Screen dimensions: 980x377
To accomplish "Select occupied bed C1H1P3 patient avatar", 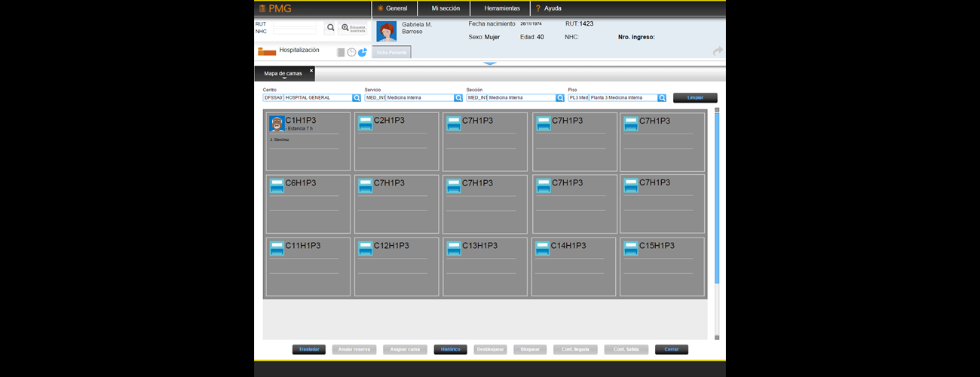I will pyautogui.click(x=277, y=124).
